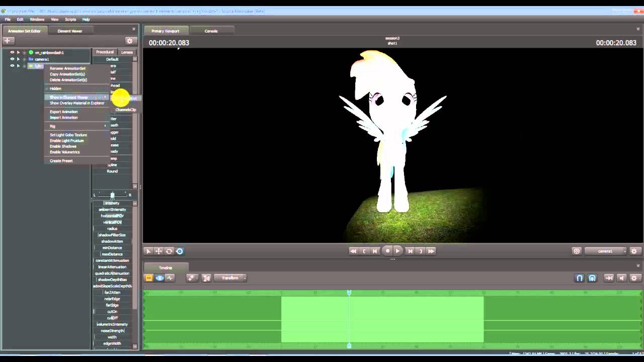This screenshot has height=362, width=644.
Task: Select the rotate manipulator tool
Action: click(169, 251)
